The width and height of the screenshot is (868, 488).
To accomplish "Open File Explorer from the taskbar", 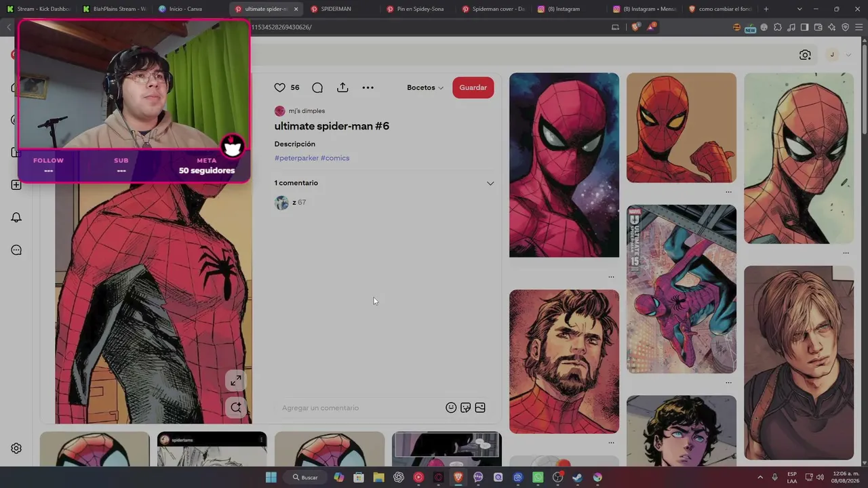I will click(378, 477).
